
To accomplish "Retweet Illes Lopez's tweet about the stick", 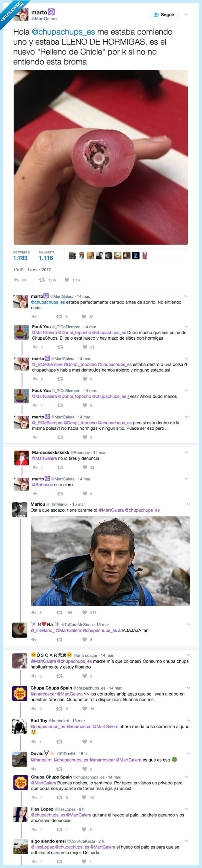I will 59,829.
